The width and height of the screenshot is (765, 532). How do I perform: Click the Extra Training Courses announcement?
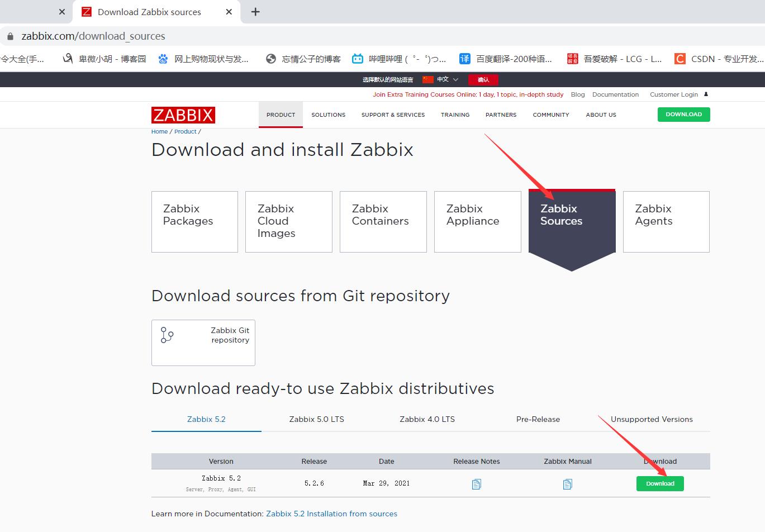(x=468, y=94)
